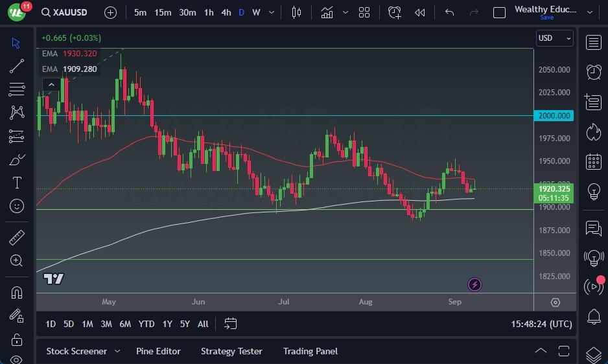This screenshot has width=608, height=364.
Task: Toggle lock all drawing tools
Action: click(x=17, y=339)
